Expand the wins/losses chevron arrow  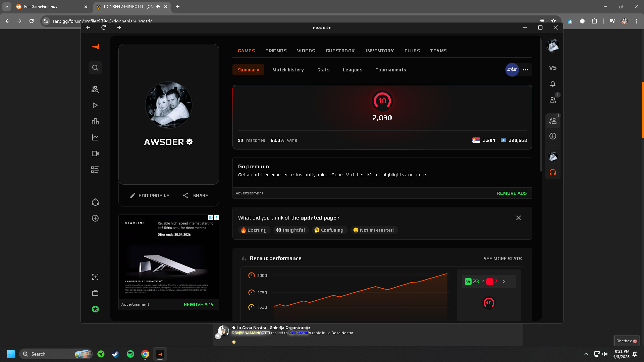(504, 282)
